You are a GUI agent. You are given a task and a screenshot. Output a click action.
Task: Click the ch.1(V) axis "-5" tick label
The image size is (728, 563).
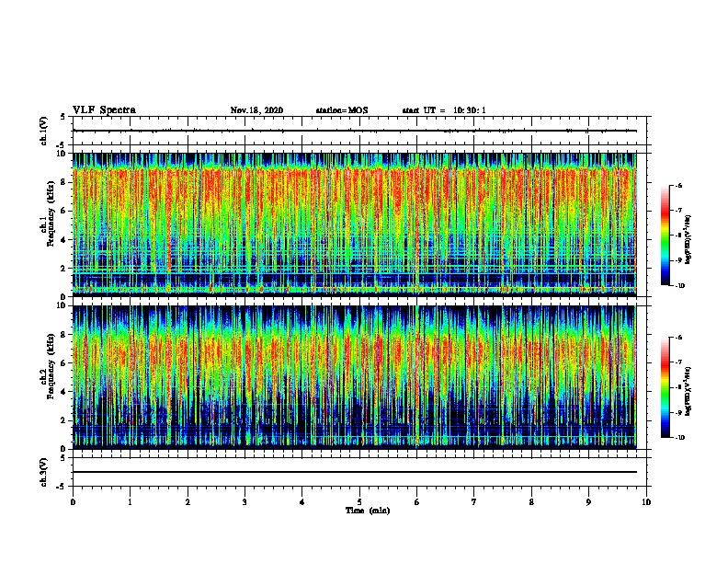tap(62, 145)
